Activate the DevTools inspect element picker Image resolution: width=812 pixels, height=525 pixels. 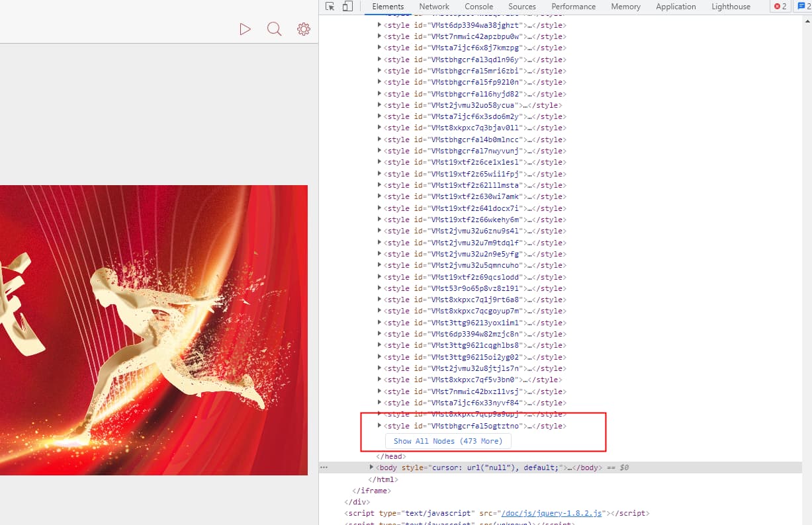(330, 7)
